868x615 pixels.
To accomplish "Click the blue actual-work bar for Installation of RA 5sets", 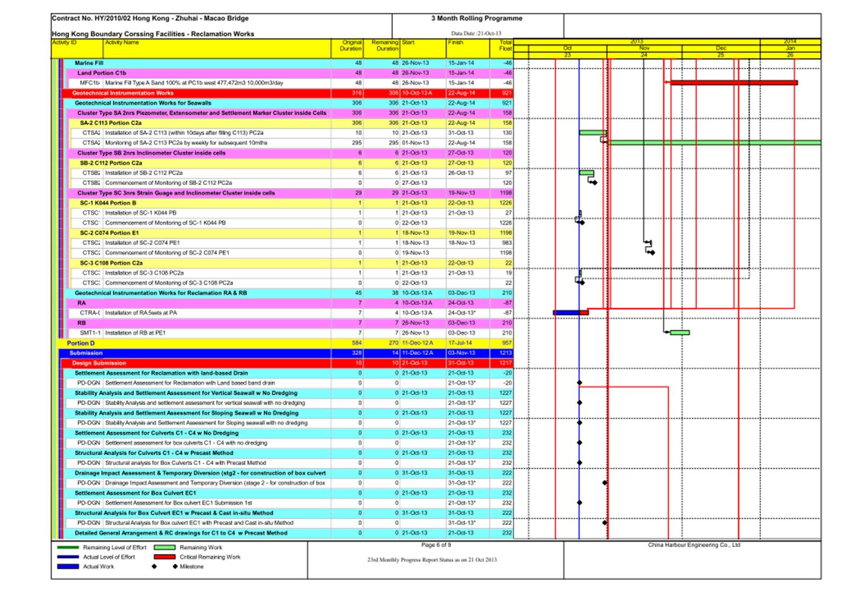I will coord(567,313).
